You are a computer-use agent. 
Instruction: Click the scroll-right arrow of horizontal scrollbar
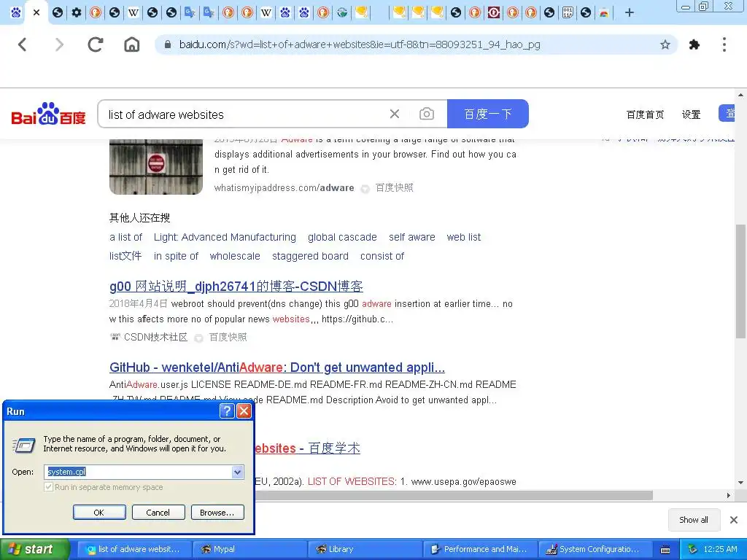[729, 495]
